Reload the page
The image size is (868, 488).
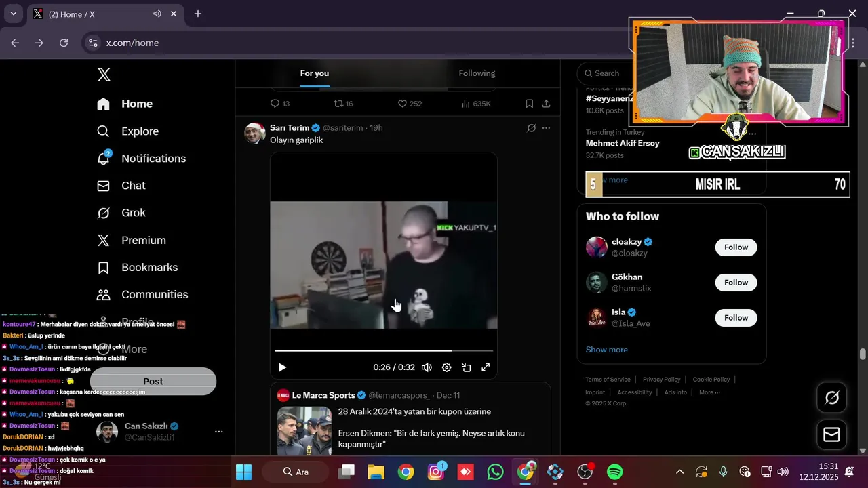pyautogui.click(x=64, y=43)
